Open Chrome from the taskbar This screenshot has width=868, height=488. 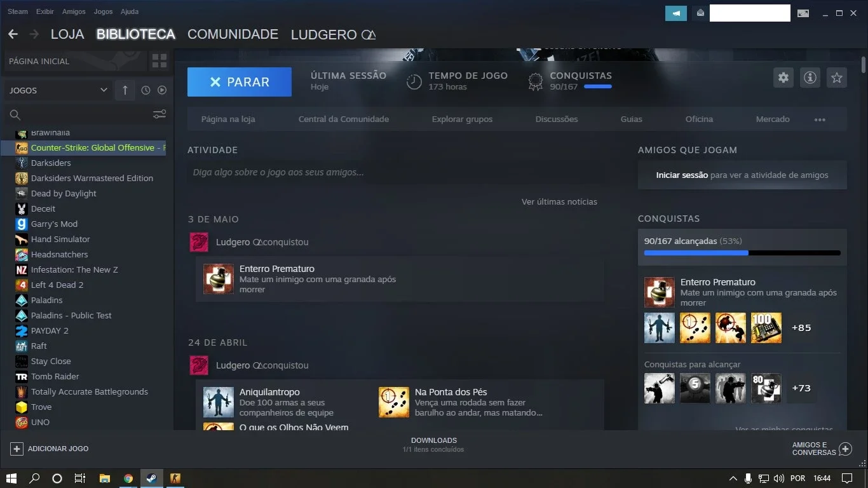point(128,478)
